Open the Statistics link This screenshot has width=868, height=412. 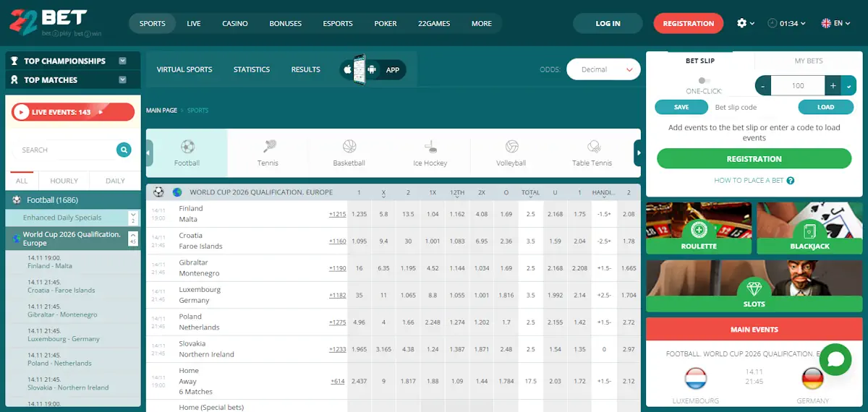252,69
